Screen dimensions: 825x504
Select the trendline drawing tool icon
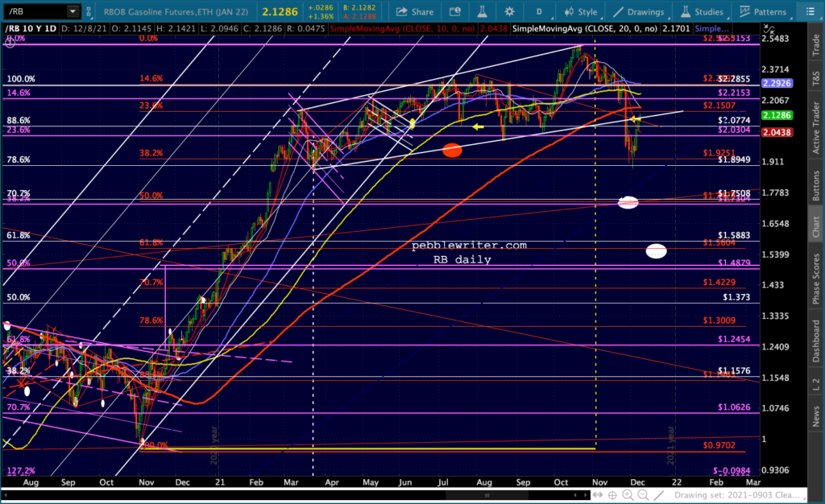point(659,494)
